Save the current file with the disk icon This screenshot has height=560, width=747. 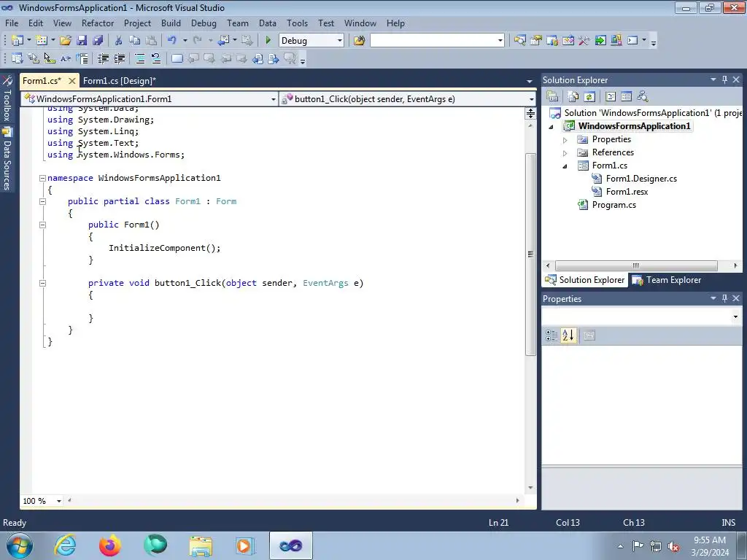(x=82, y=41)
